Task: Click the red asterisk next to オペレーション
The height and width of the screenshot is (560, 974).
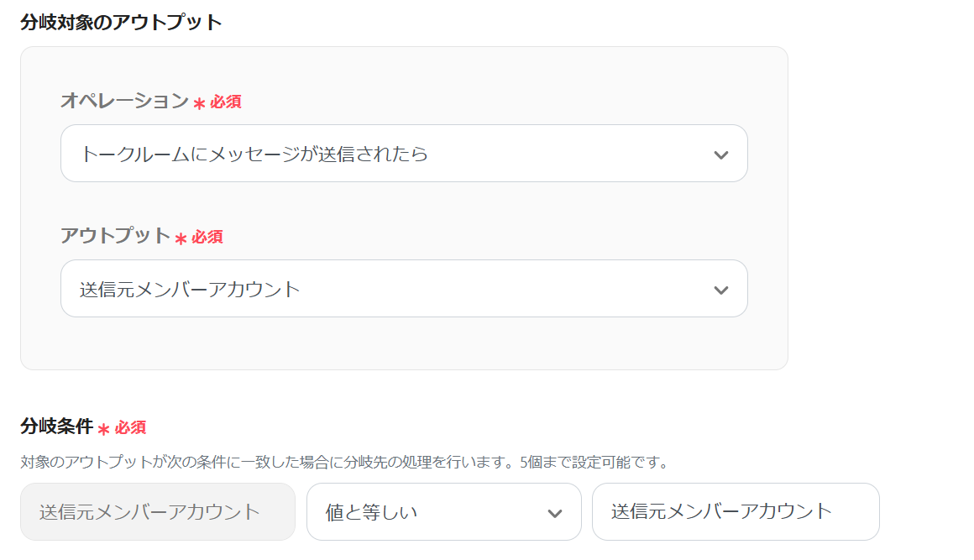Action: point(199,103)
